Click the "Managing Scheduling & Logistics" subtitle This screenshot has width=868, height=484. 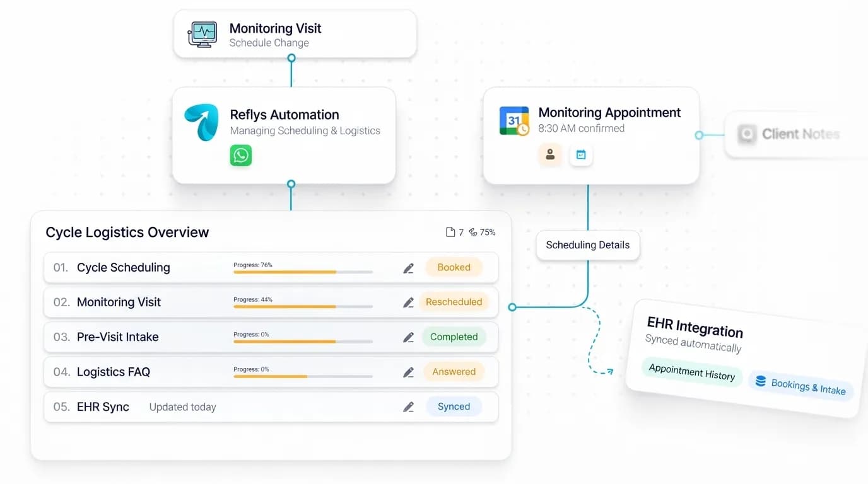(305, 131)
